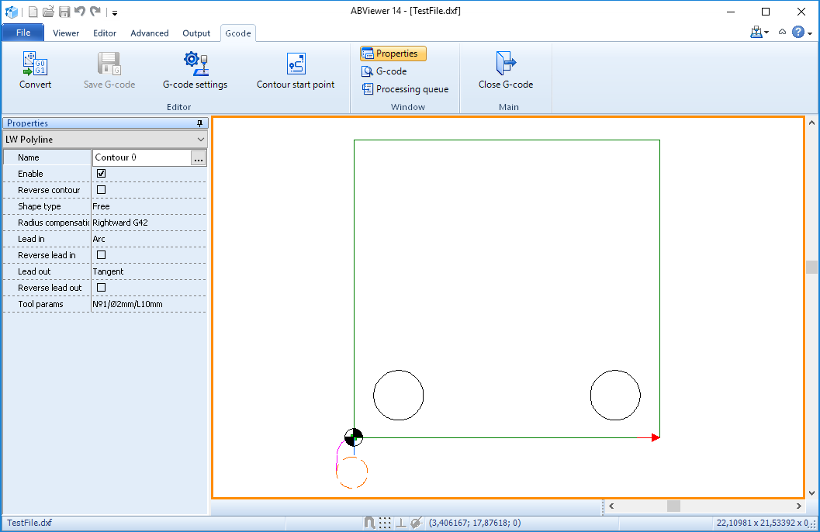820x532 pixels.
Task: Click the Convert label
Action: 35,85
